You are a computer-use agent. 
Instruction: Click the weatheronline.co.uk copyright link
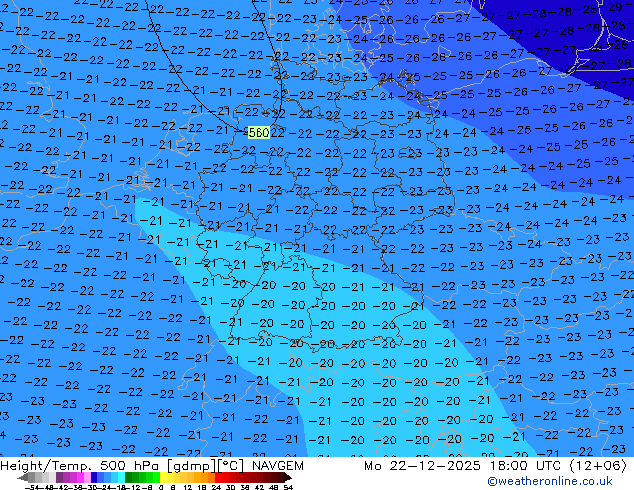click(x=550, y=481)
